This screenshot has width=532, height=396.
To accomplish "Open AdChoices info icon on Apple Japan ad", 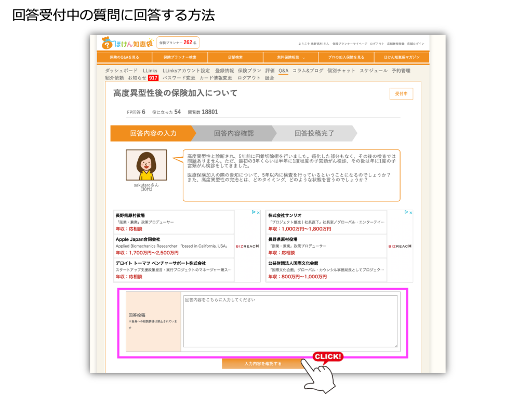I will tap(254, 212).
